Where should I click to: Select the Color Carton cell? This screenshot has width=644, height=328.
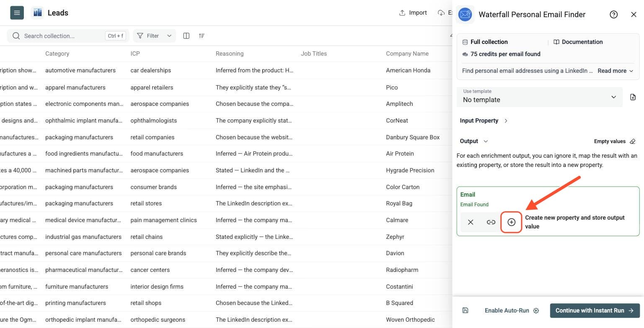tap(403, 187)
